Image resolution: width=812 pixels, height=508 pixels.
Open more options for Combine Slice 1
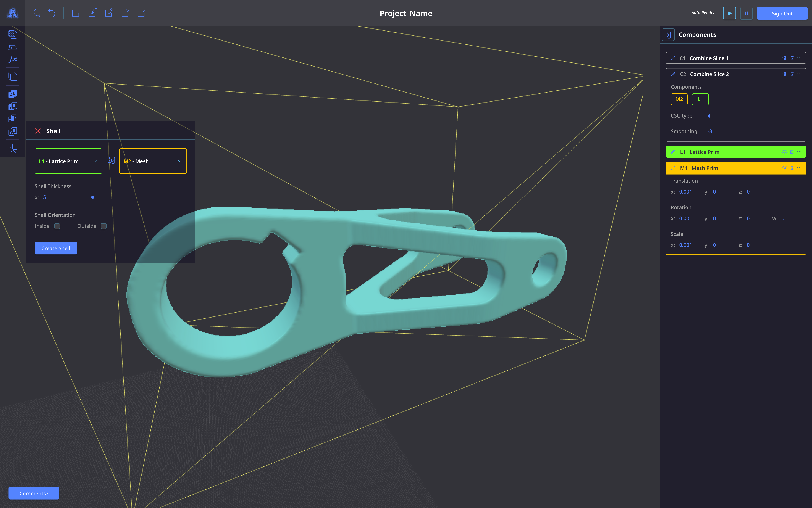[x=800, y=58]
